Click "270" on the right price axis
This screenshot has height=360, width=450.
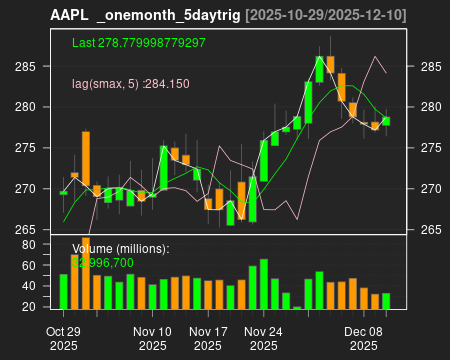(x=431, y=189)
